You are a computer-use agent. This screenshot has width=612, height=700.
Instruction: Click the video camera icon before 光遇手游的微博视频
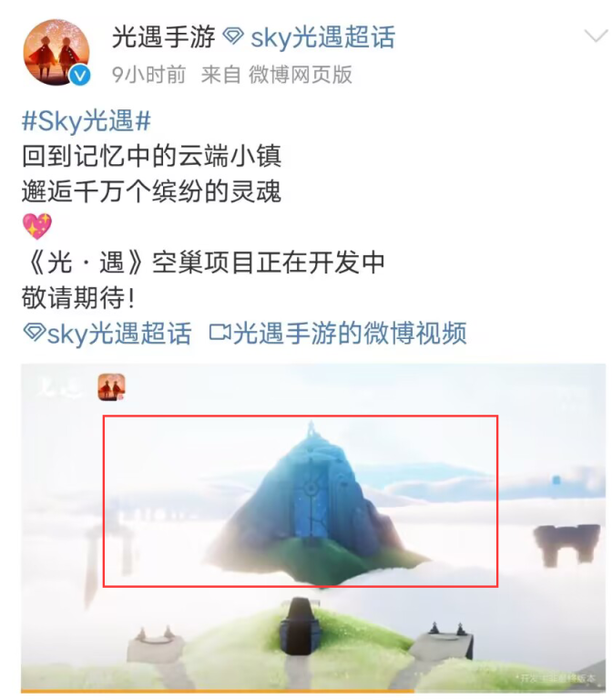click(219, 332)
